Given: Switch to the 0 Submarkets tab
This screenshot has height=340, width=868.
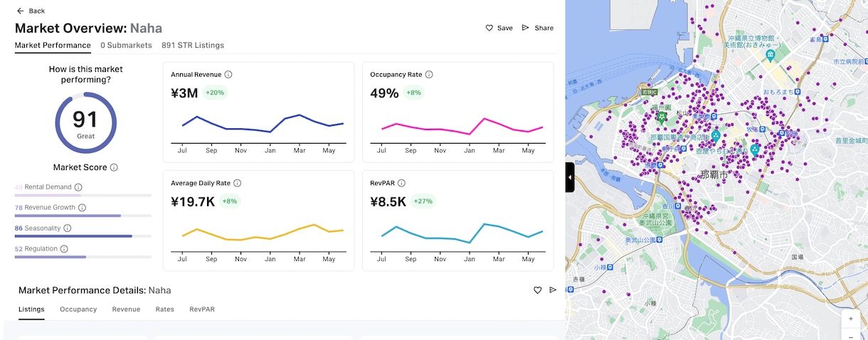Looking at the screenshot, I should (126, 46).
